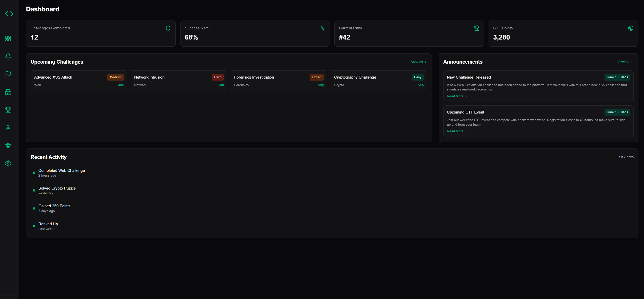The image size is (644, 299).
Task: Click the CTF Points value 3,280
Action: click(x=501, y=37)
